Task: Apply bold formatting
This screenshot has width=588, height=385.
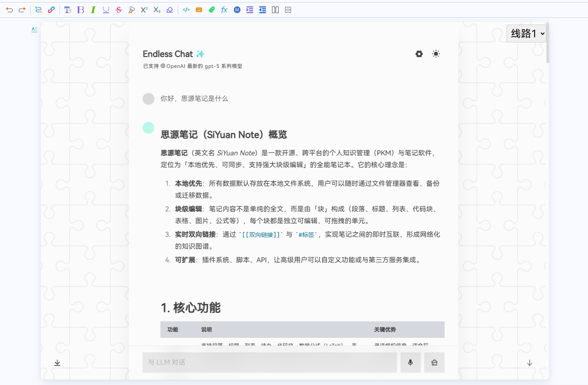Action: coord(81,10)
